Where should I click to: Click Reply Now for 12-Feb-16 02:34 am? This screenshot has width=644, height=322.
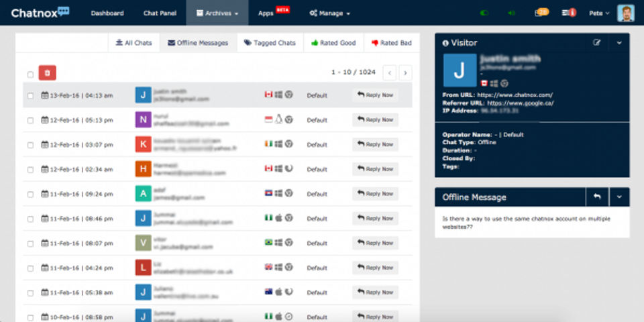click(x=375, y=169)
